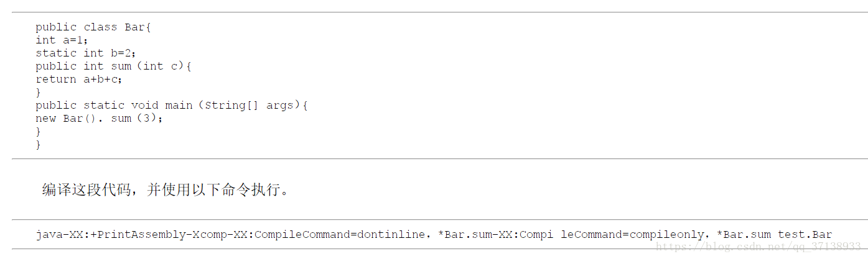Click the 'new Bar(). sum (3);' statement
The image size is (868, 259).
tap(98, 119)
